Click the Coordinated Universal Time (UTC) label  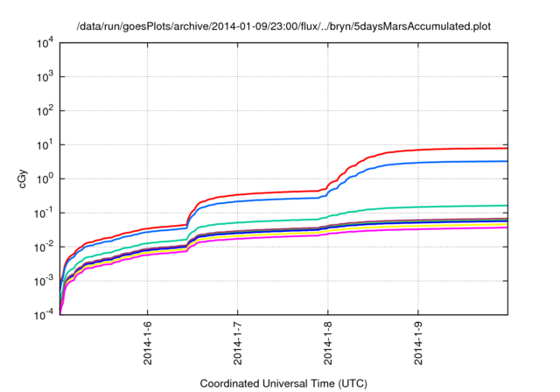coord(283,383)
